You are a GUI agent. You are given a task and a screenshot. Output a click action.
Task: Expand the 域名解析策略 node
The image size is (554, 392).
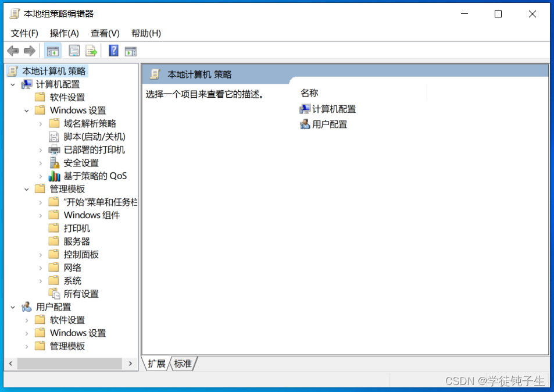click(40, 124)
